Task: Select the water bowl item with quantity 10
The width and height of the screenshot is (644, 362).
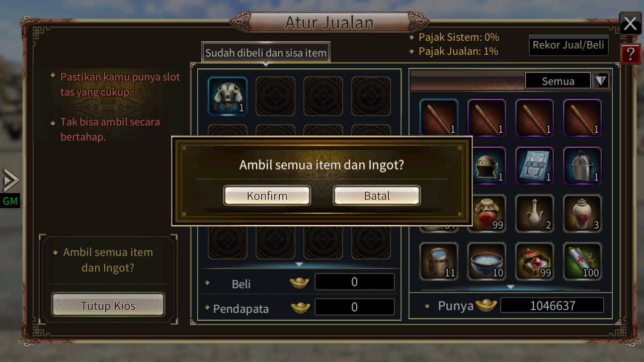Action: [x=487, y=261]
